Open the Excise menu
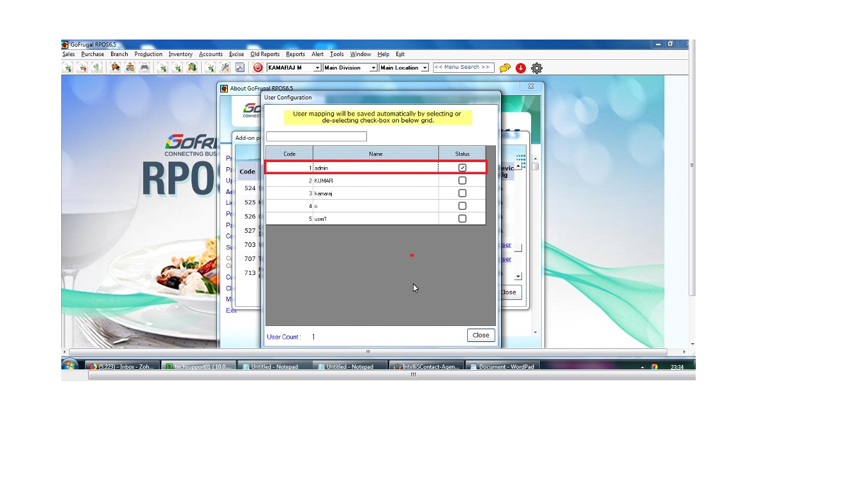868x490 pixels. pos(236,54)
